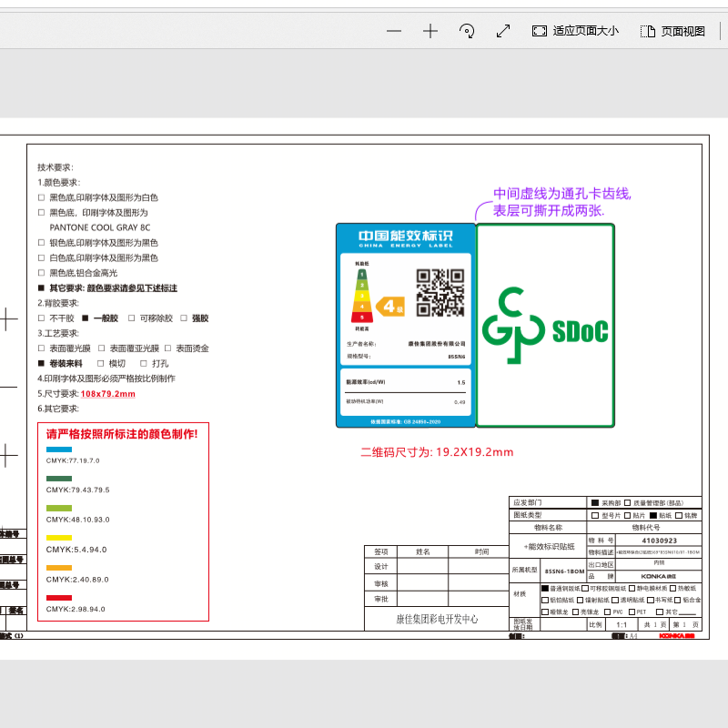Click the blue CMYK:77.19.7.0 color bar

tap(59, 450)
